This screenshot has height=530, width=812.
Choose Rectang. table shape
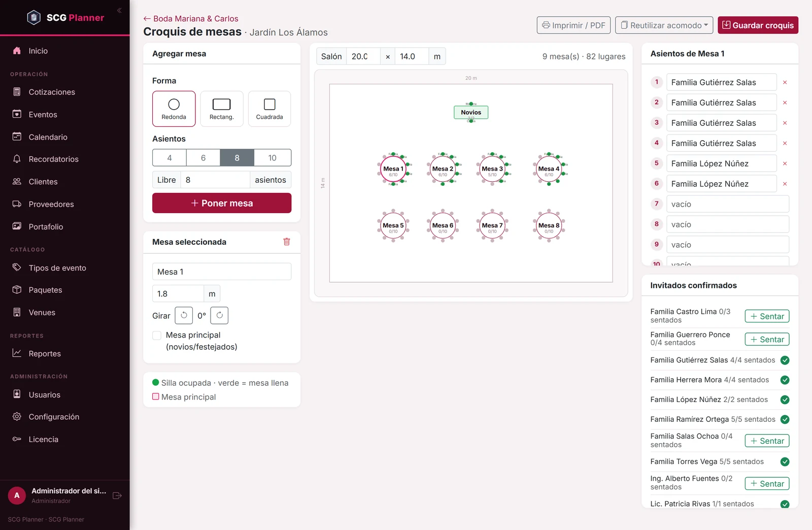[222, 109]
